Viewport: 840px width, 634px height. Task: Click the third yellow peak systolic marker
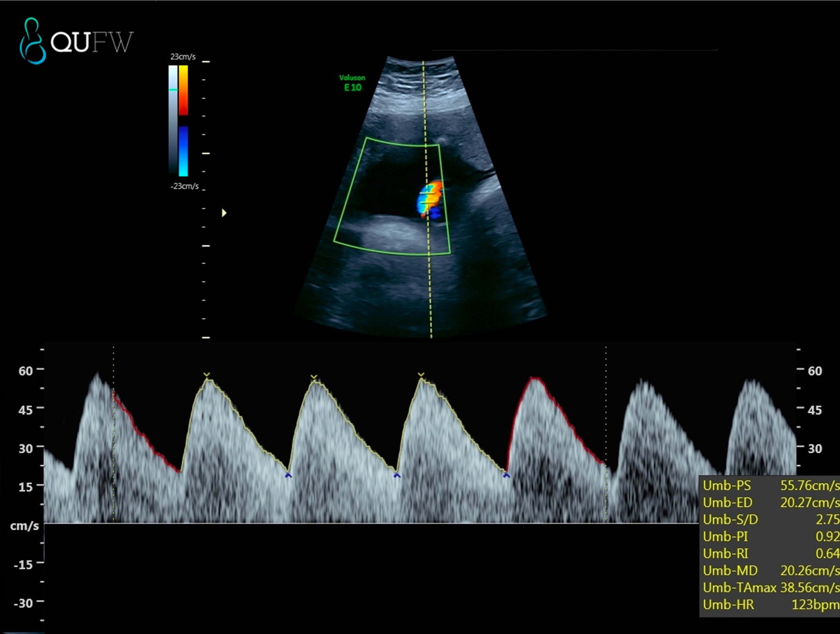[x=421, y=375]
